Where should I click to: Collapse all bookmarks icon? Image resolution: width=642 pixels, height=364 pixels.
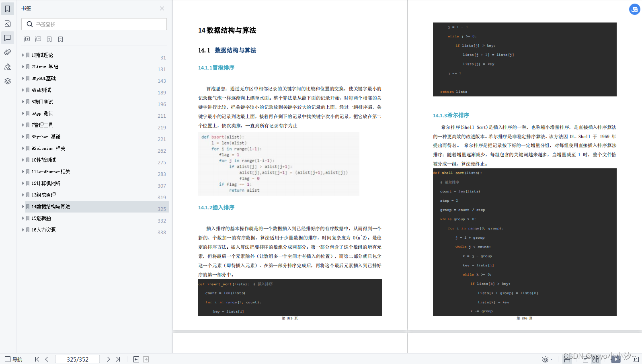38,39
